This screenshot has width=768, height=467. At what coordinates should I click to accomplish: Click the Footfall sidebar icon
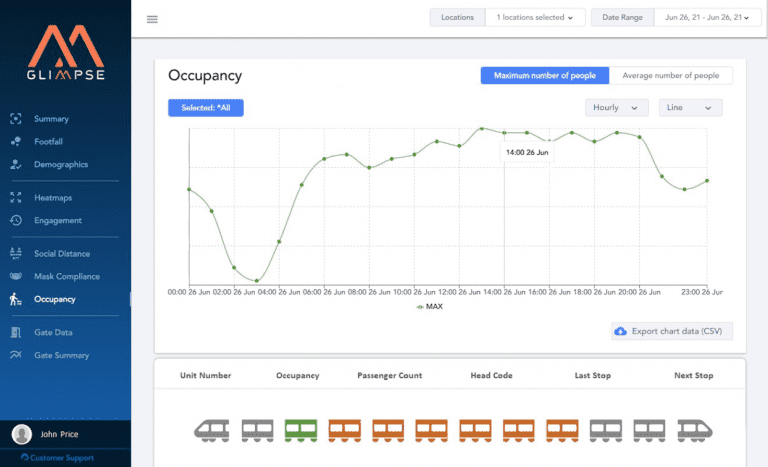(x=16, y=142)
